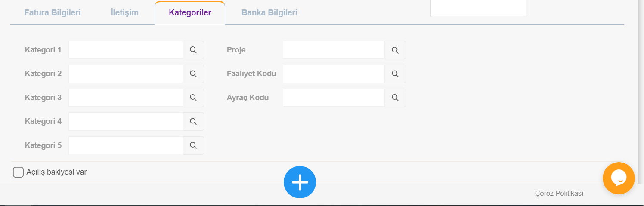
Task: Click the blue plus add button
Action: click(x=300, y=182)
